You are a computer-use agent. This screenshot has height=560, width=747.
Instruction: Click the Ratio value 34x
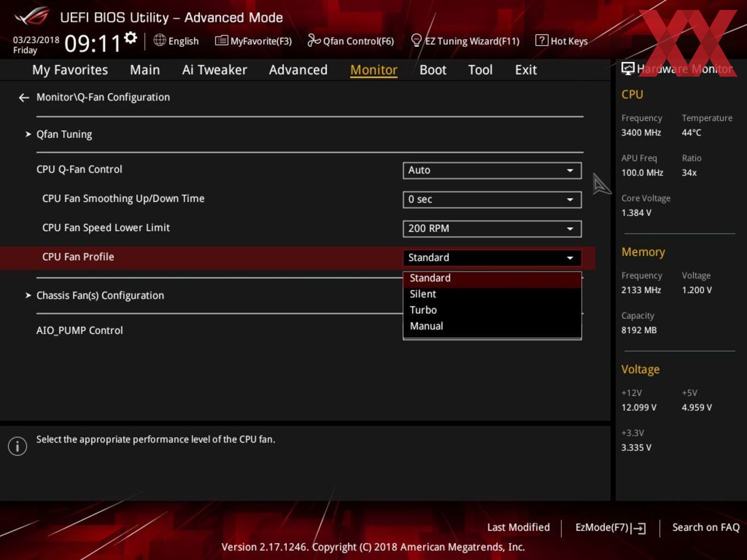pyautogui.click(x=689, y=173)
